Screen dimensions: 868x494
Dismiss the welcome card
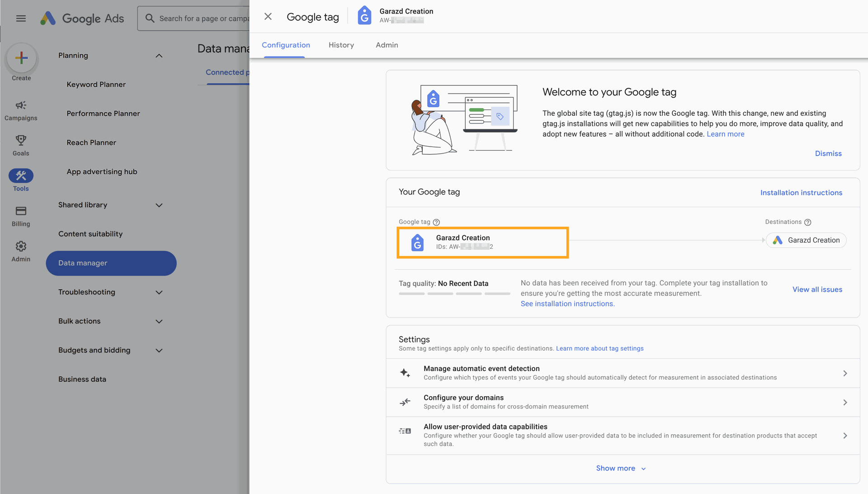tap(828, 153)
